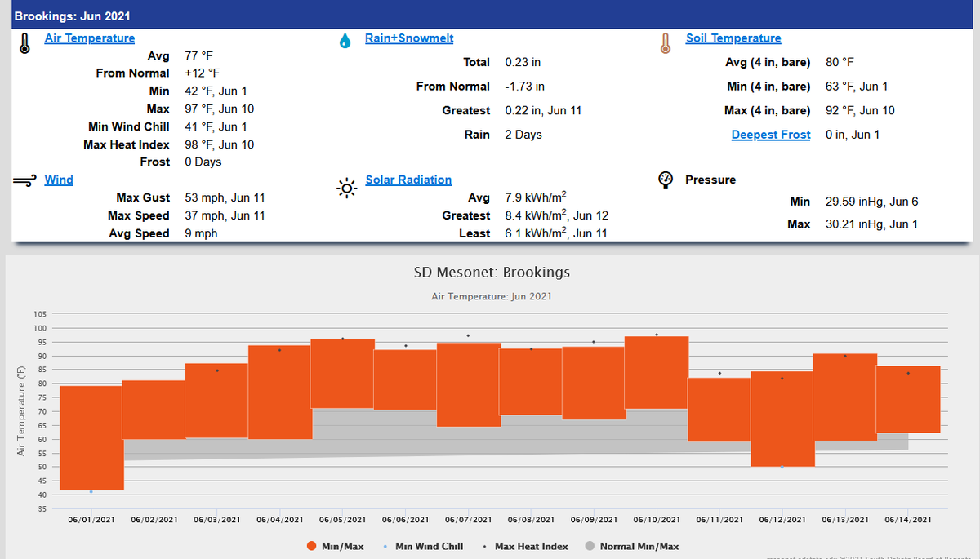Image resolution: width=980 pixels, height=559 pixels.
Task: Click the 'Air Temperature: Jun 2021' subtitle
Action: pos(492,296)
